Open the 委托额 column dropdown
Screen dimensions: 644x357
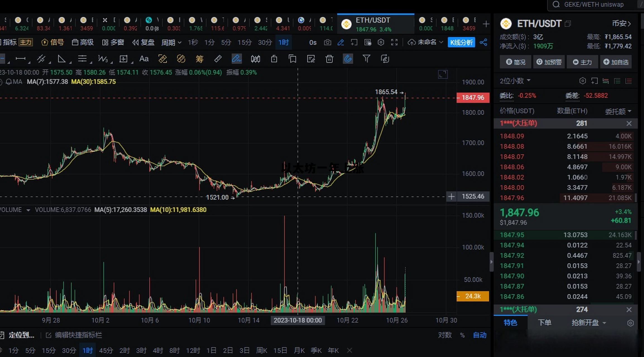tap(618, 112)
